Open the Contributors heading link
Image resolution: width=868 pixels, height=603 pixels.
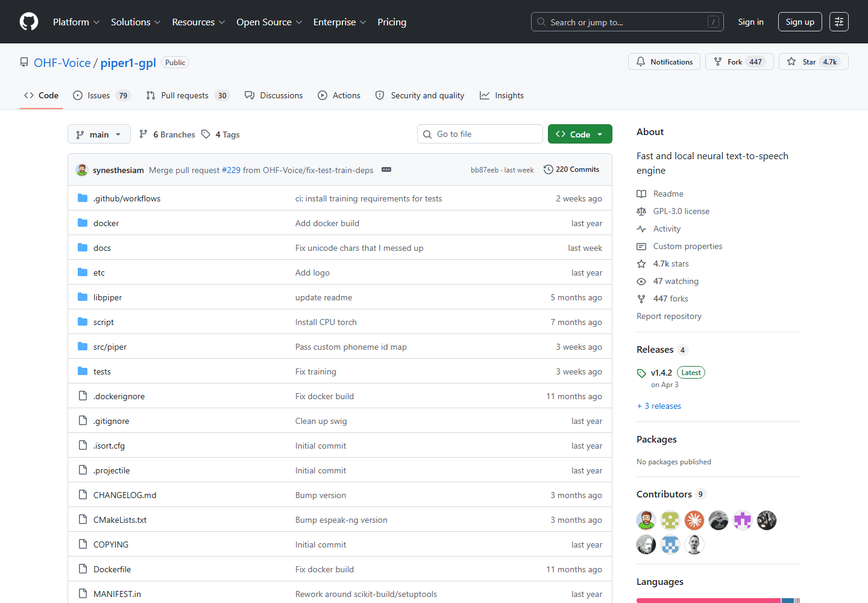pos(664,494)
